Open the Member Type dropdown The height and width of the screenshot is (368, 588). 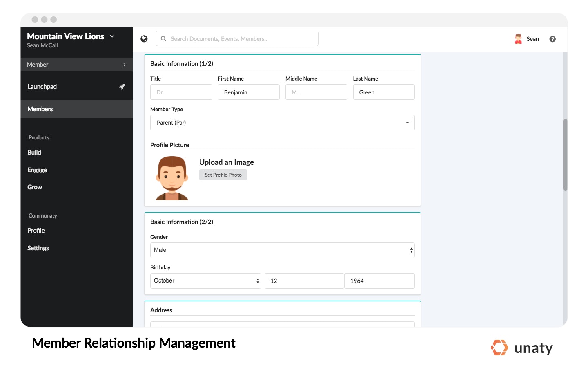click(x=283, y=123)
